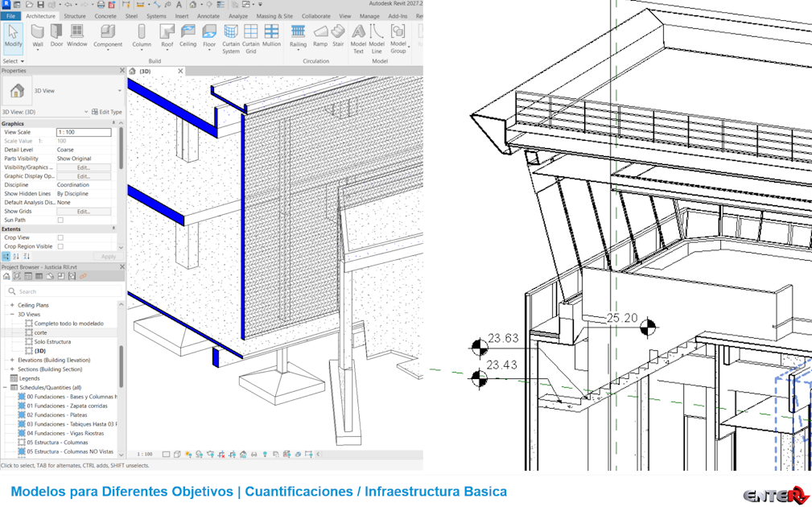This screenshot has width=812, height=507.
Task: Toggle the Crop View checkbox
Action: (x=60, y=237)
